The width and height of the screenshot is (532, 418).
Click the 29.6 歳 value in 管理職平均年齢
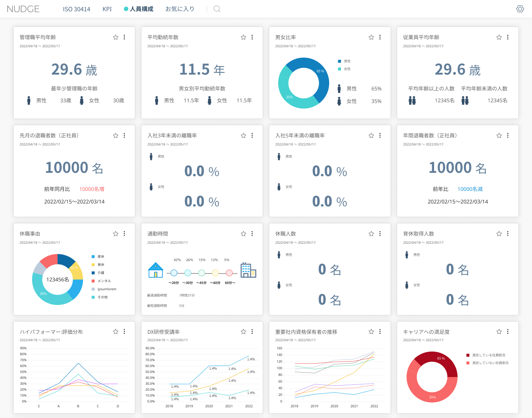[x=74, y=69]
